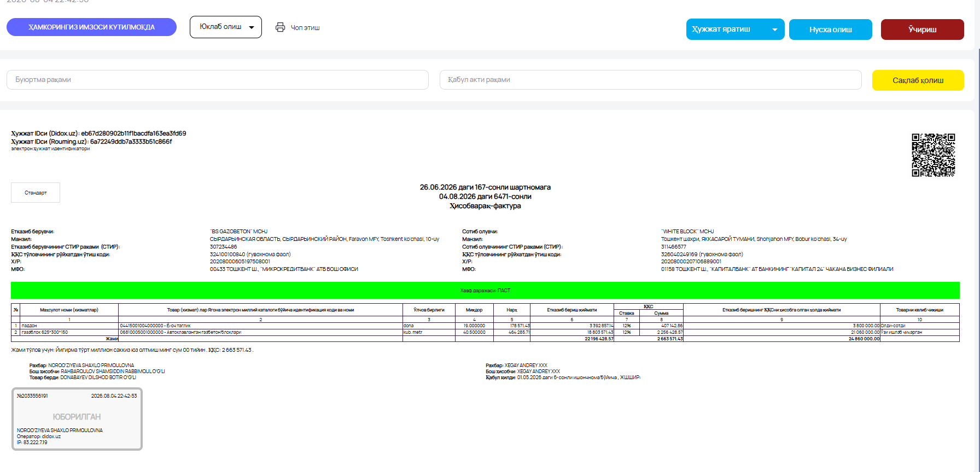Focus the Буюртма рақами input field
Screen dimensions: 980x472
pos(218,80)
